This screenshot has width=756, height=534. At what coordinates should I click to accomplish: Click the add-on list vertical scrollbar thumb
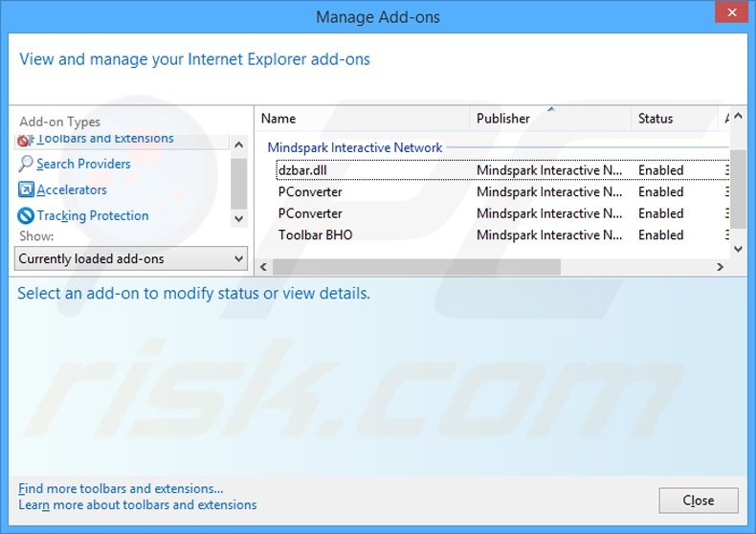click(x=738, y=189)
